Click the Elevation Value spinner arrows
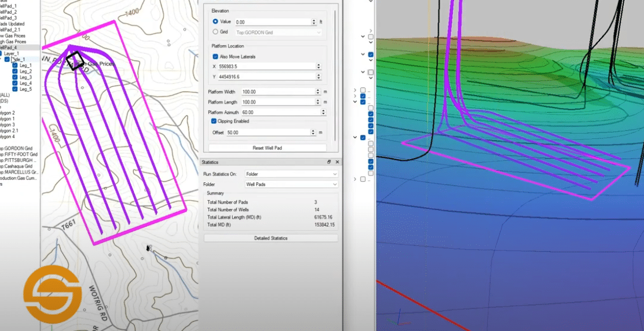This screenshot has width=644, height=331. click(x=314, y=22)
